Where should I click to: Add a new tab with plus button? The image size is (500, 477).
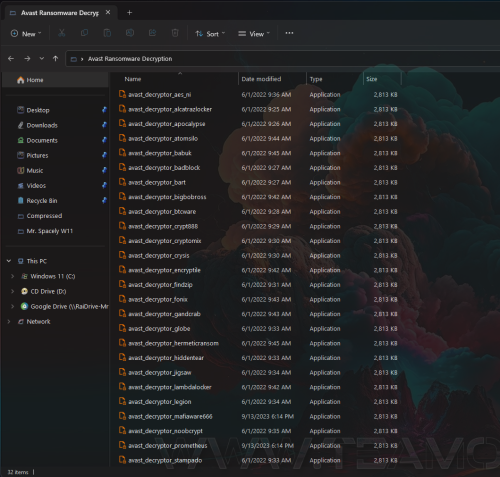(130, 13)
